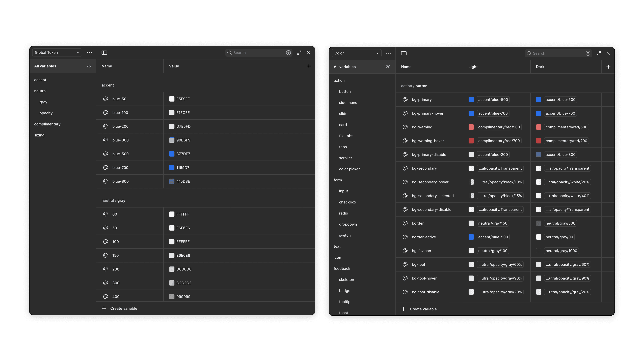This screenshot has width=644, height=362.
Task: Open the 1159D7 swatch for blue-700
Action: coord(172,167)
